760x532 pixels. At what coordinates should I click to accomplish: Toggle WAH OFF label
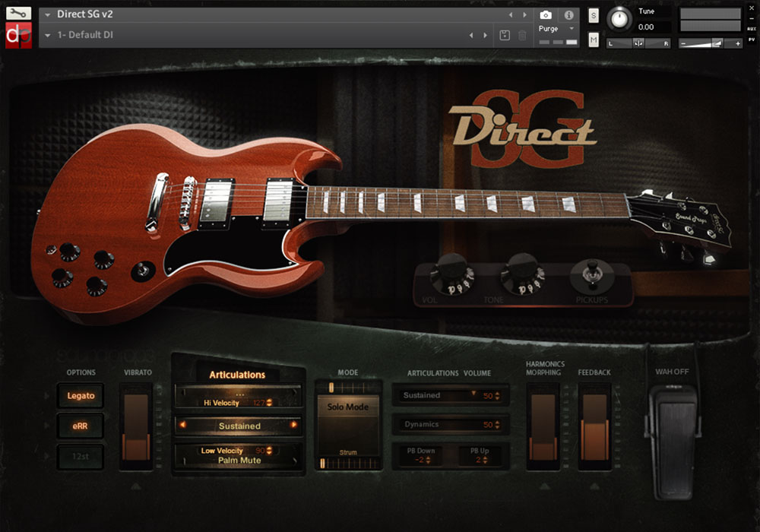(672, 372)
